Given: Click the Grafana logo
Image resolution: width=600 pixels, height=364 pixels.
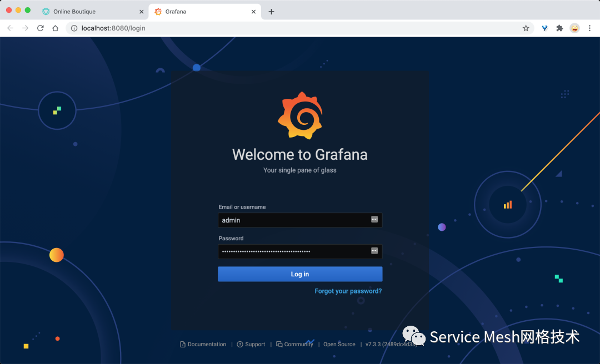Looking at the screenshot, I should click(300, 115).
